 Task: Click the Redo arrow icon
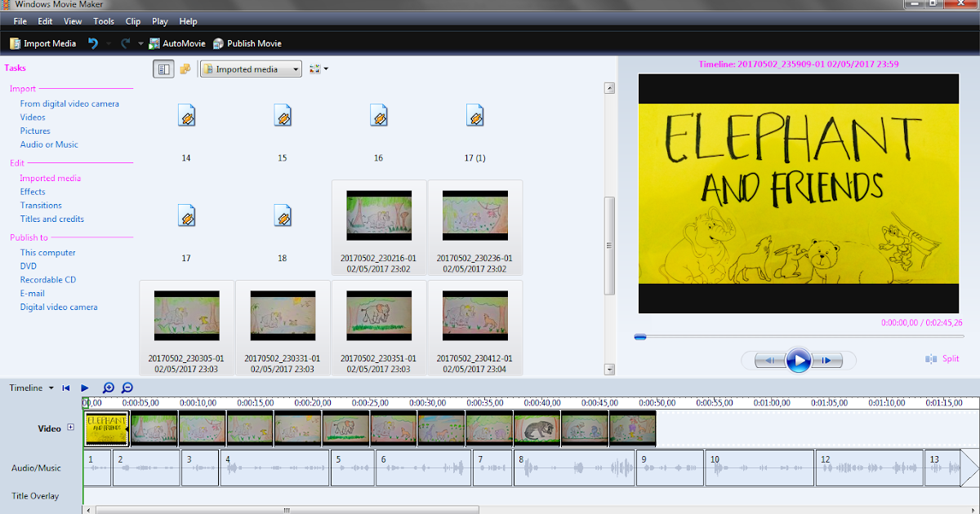click(125, 43)
